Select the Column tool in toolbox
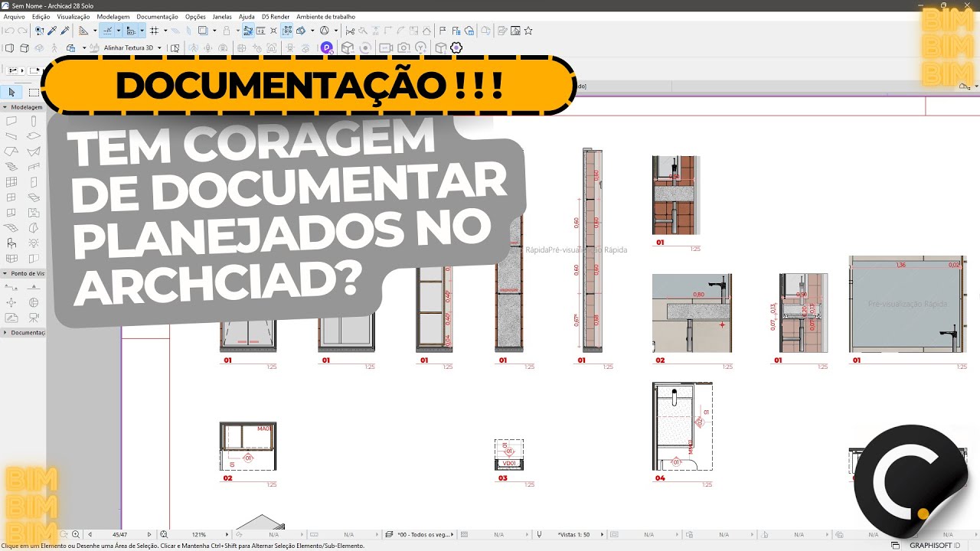The image size is (980, 551). tap(33, 120)
